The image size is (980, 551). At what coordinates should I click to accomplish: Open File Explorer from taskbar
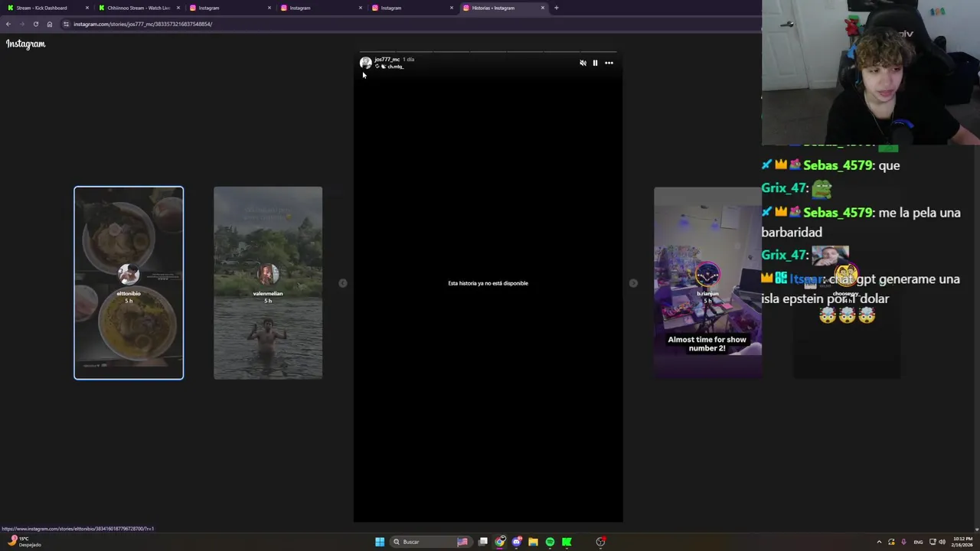tap(533, 542)
